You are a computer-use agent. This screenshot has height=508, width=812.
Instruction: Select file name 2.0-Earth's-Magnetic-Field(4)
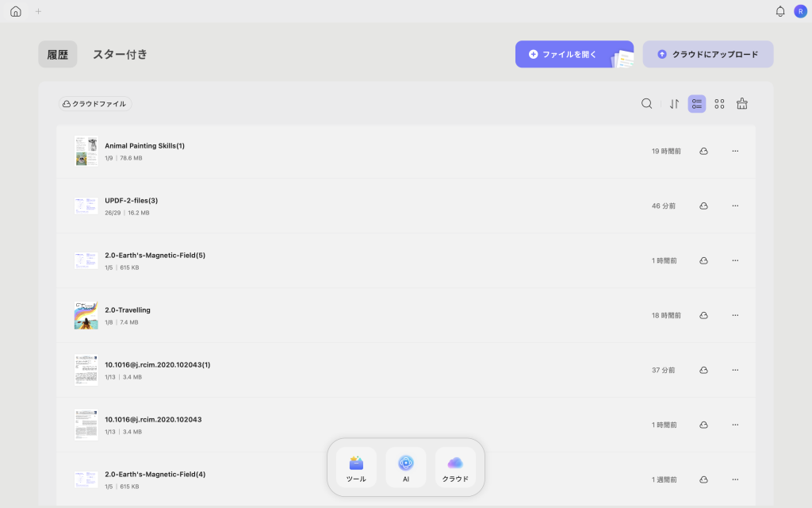(155, 475)
